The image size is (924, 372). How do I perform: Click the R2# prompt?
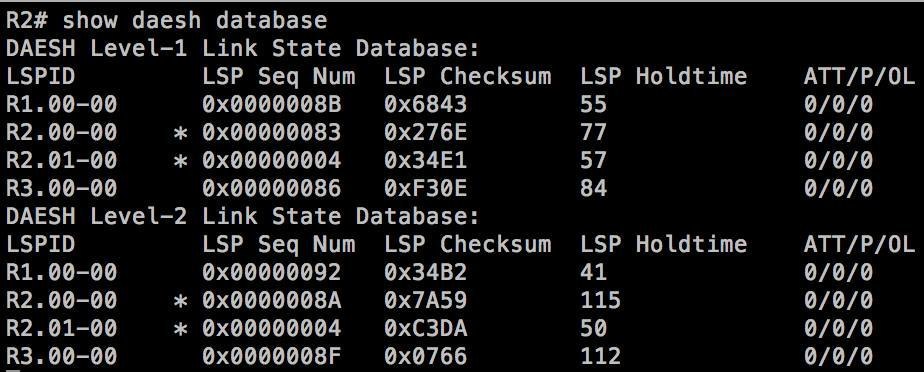(x=27, y=21)
